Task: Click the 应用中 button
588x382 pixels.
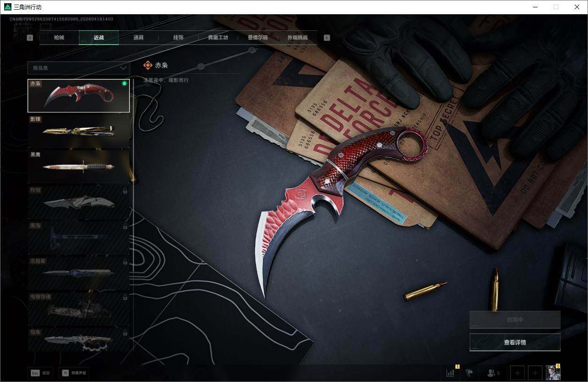Action: [515, 320]
